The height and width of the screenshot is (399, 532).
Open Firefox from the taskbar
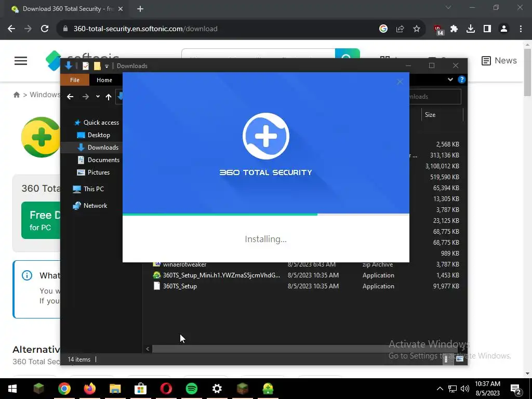(90, 389)
